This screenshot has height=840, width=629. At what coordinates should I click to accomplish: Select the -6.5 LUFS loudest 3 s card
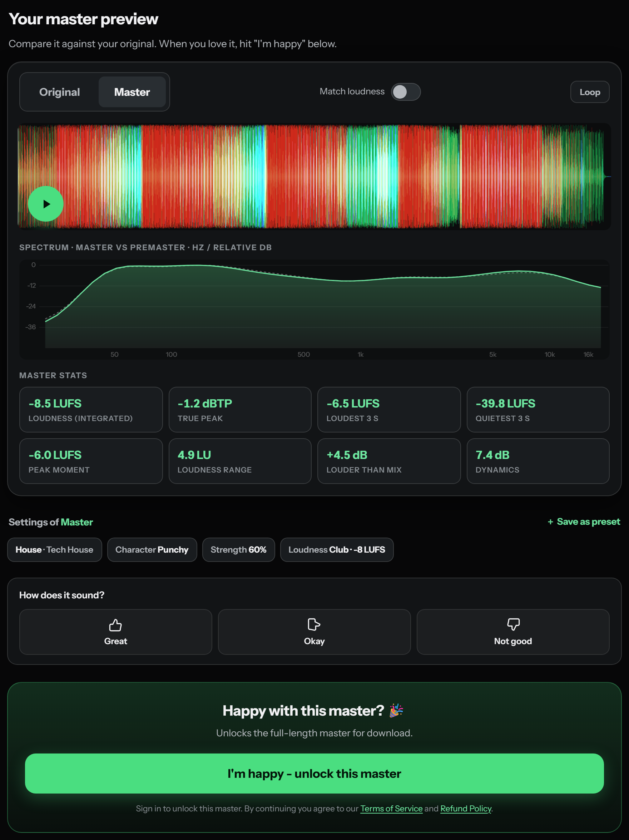pyautogui.click(x=389, y=410)
